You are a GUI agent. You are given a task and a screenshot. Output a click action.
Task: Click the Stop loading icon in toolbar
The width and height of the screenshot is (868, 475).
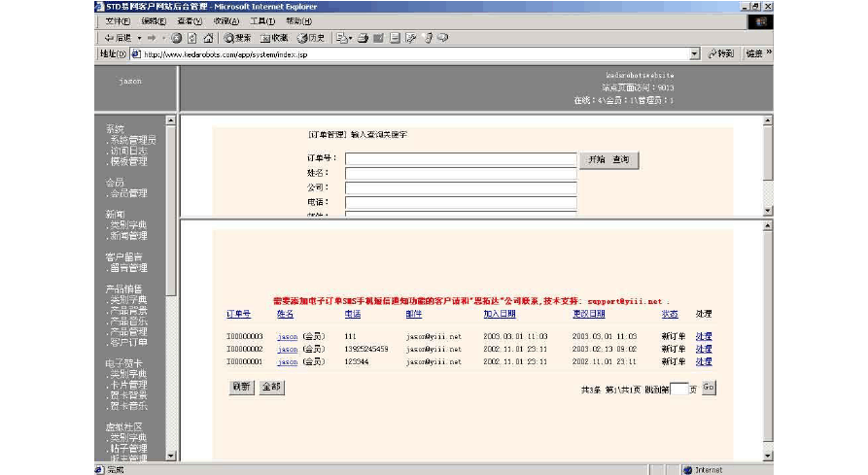coord(176,38)
